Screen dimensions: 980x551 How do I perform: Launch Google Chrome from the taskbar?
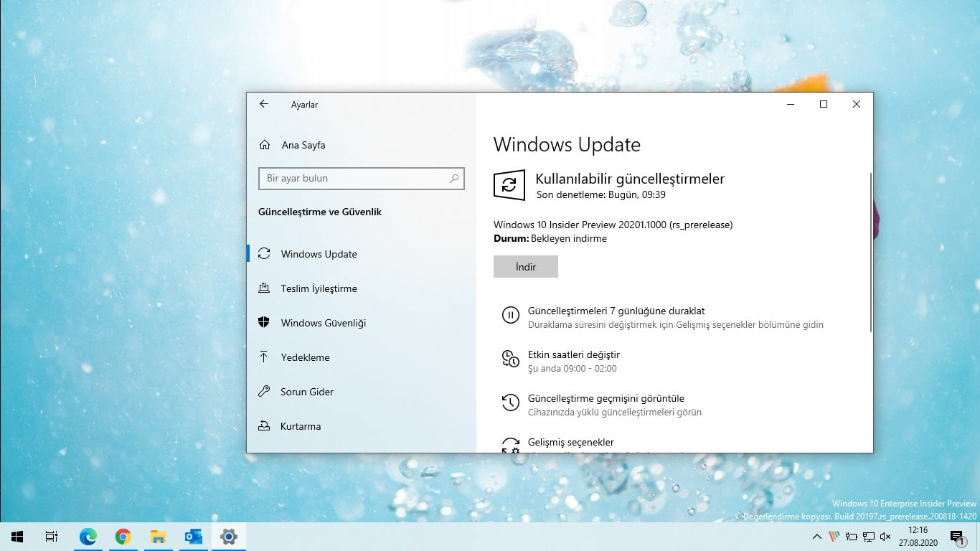123,537
